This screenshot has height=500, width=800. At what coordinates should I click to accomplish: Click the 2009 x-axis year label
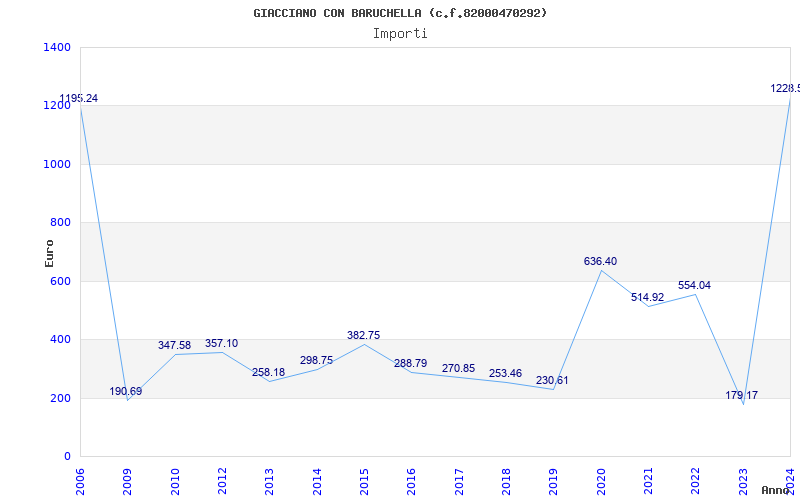click(128, 482)
